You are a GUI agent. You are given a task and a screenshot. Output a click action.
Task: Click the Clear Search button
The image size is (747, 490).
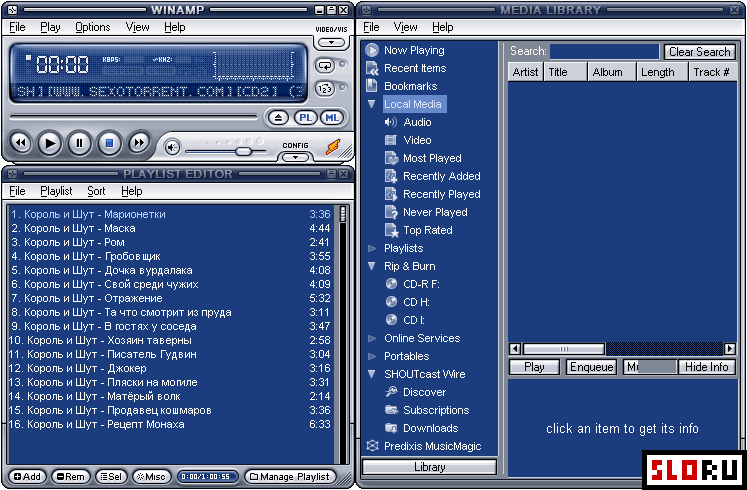point(699,51)
